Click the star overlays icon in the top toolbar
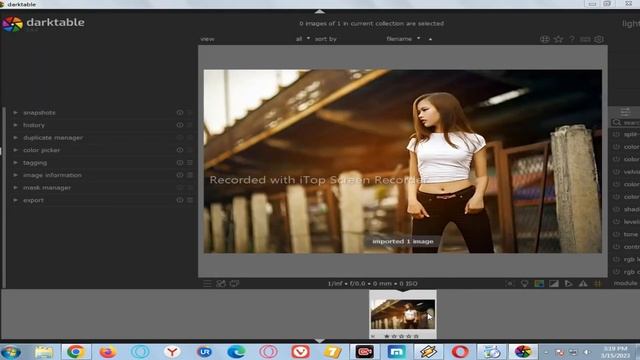 558,39
